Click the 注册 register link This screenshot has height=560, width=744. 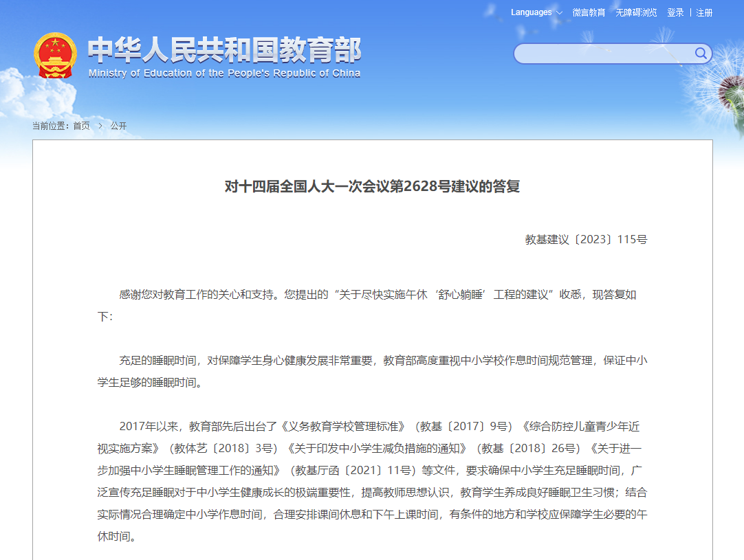click(704, 12)
